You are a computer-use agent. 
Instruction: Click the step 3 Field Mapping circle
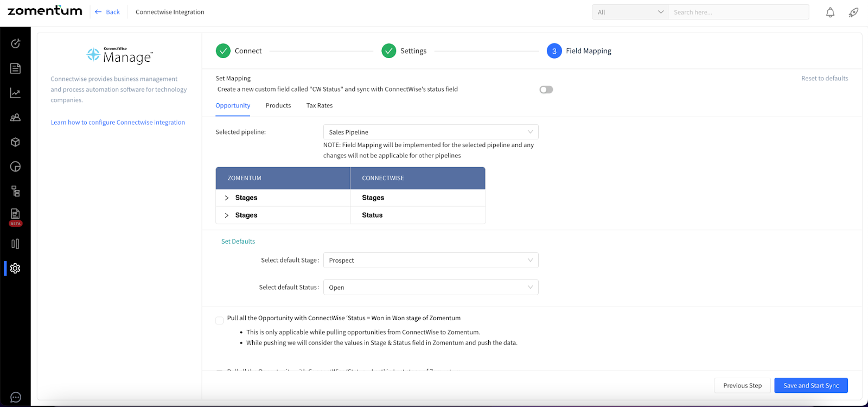coord(554,51)
